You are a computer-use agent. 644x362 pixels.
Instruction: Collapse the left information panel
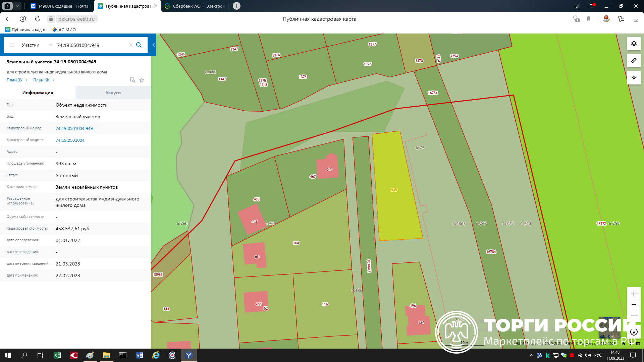pos(154,45)
